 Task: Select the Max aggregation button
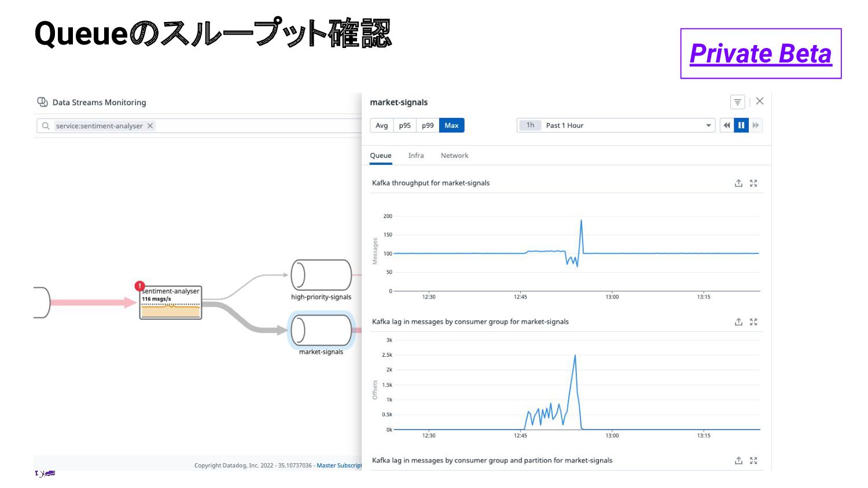click(x=452, y=125)
